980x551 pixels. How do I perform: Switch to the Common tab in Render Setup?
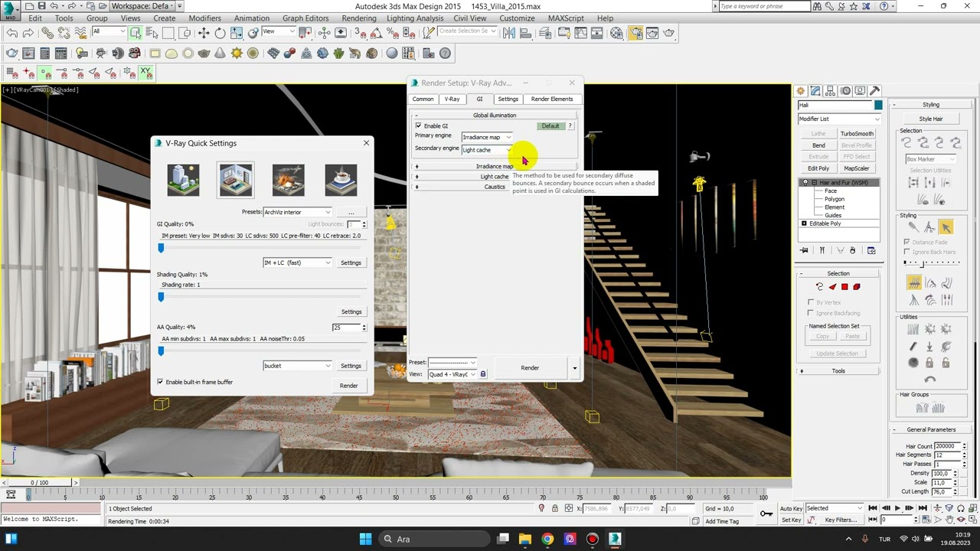click(423, 99)
